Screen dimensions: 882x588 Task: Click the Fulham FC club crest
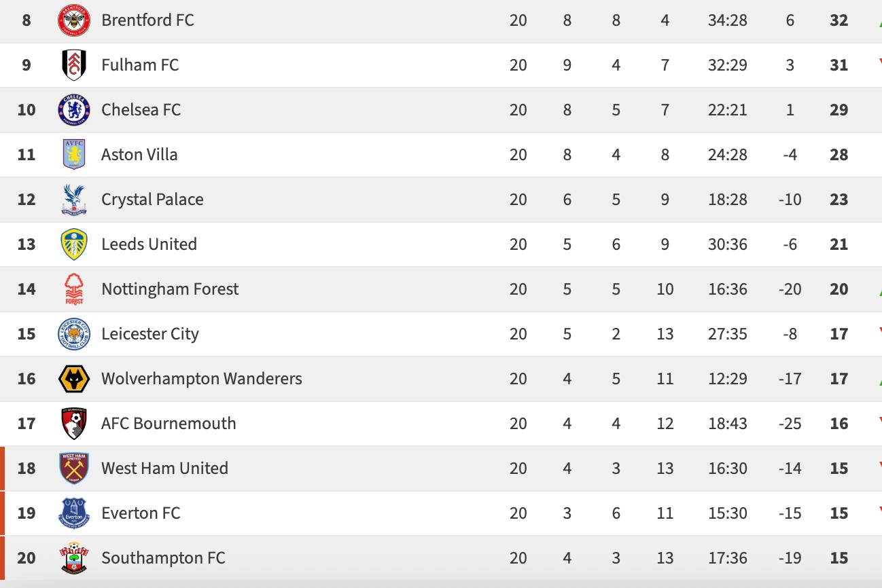(73, 65)
